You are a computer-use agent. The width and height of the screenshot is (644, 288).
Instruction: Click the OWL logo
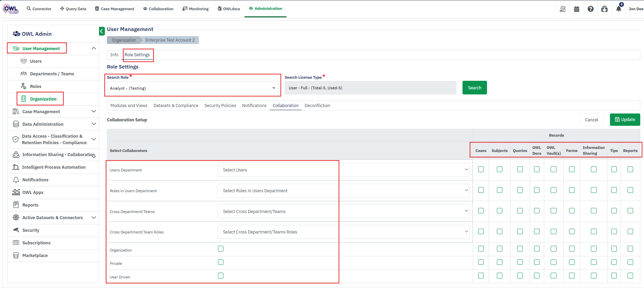pos(11,9)
